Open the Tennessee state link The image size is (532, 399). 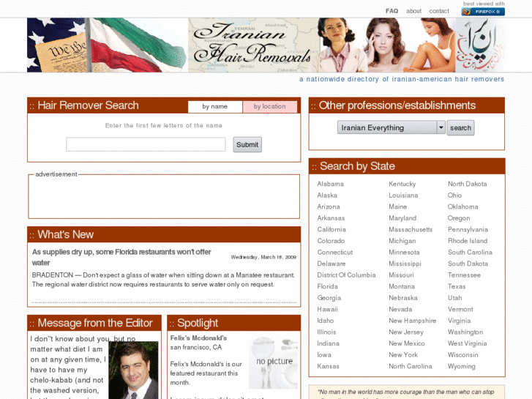464,275
